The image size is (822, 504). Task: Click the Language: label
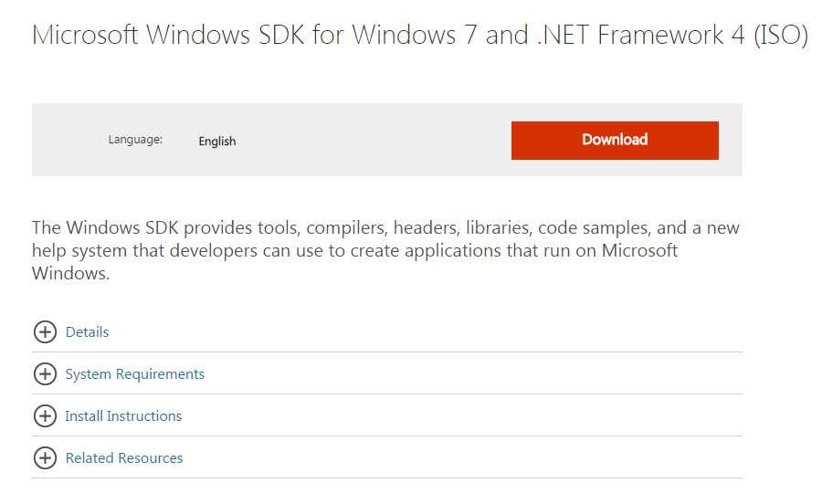point(135,140)
